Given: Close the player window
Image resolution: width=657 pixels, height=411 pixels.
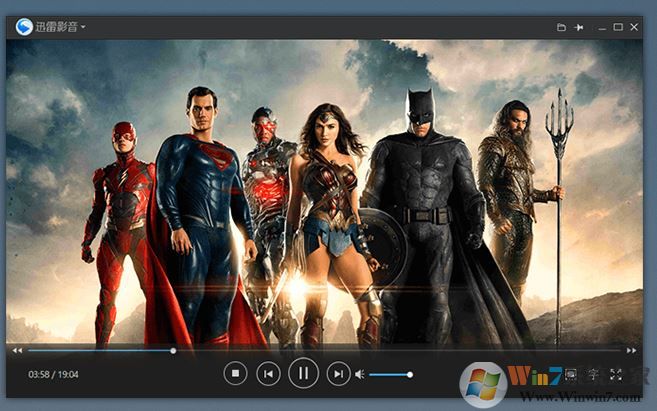Looking at the screenshot, I should click(634, 27).
